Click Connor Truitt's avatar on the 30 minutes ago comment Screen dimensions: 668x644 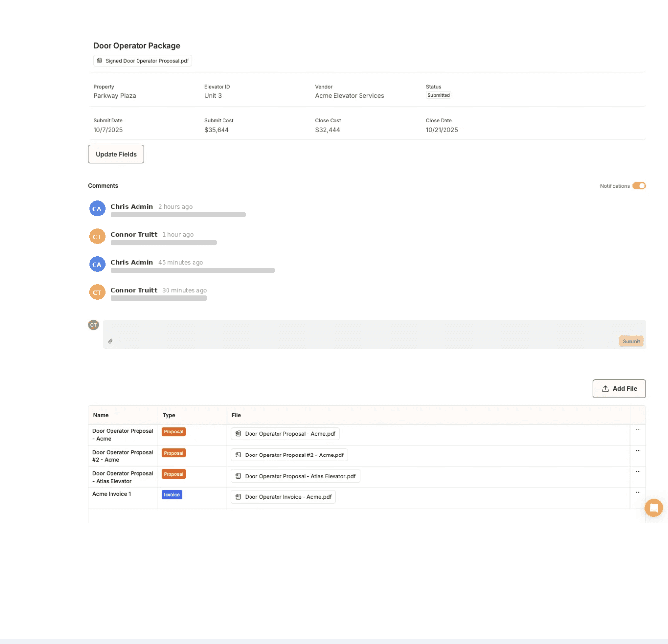(97, 292)
